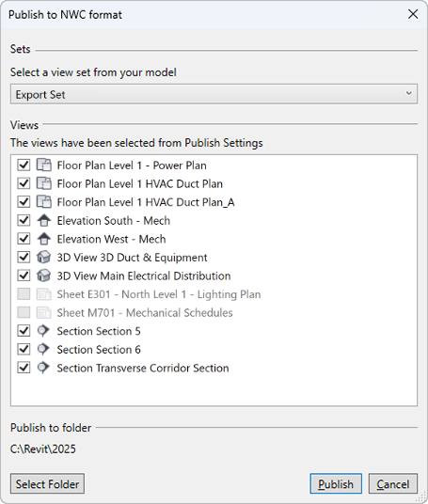The image size is (428, 504).
Task: Uncheck the Level 1 HVAC Duct Plan checkbox
Action: pyautogui.click(x=24, y=183)
